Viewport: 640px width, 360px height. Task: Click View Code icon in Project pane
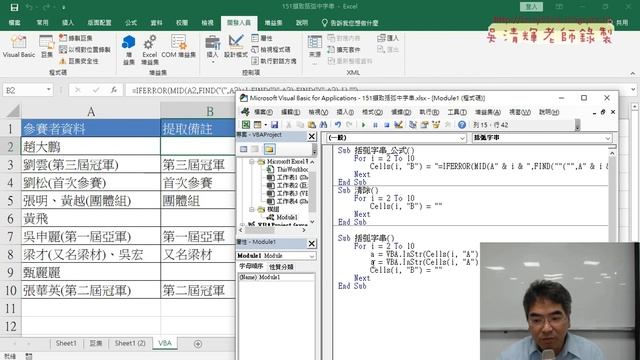pos(244,149)
